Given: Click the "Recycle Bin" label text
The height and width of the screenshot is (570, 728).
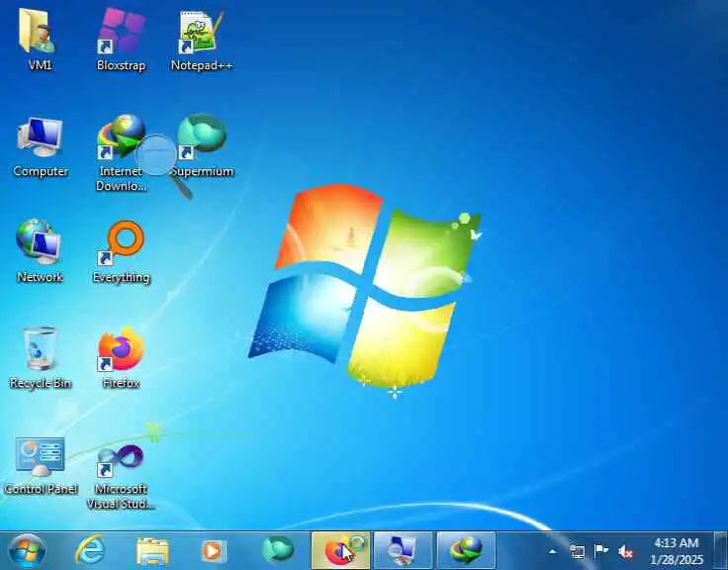Looking at the screenshot, I should (40, 383).
